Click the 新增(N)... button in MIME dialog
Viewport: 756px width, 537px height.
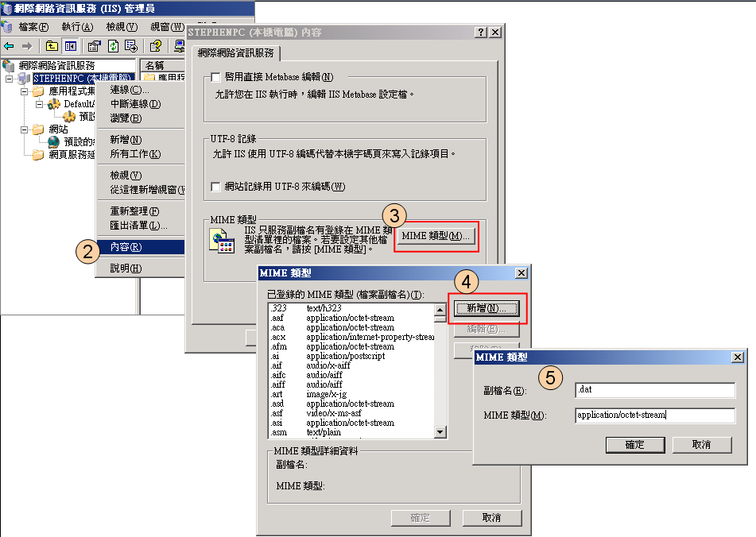[487, 308]
